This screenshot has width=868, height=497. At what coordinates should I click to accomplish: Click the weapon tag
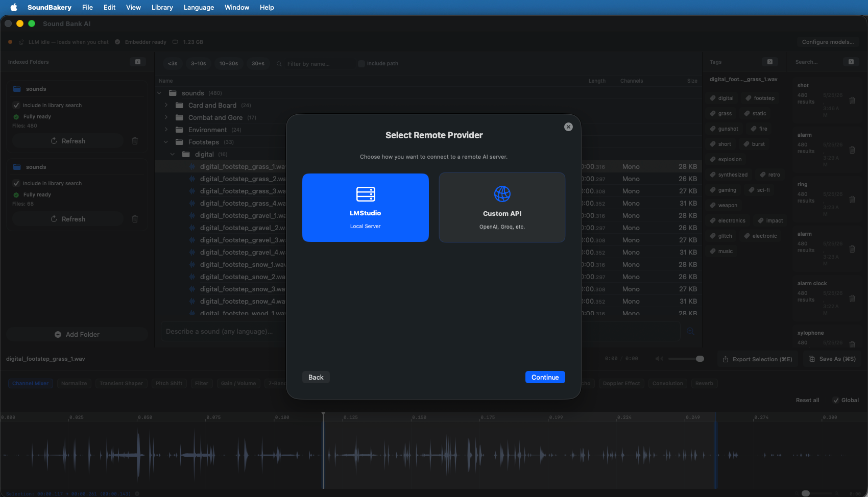[x=724, y=205]
